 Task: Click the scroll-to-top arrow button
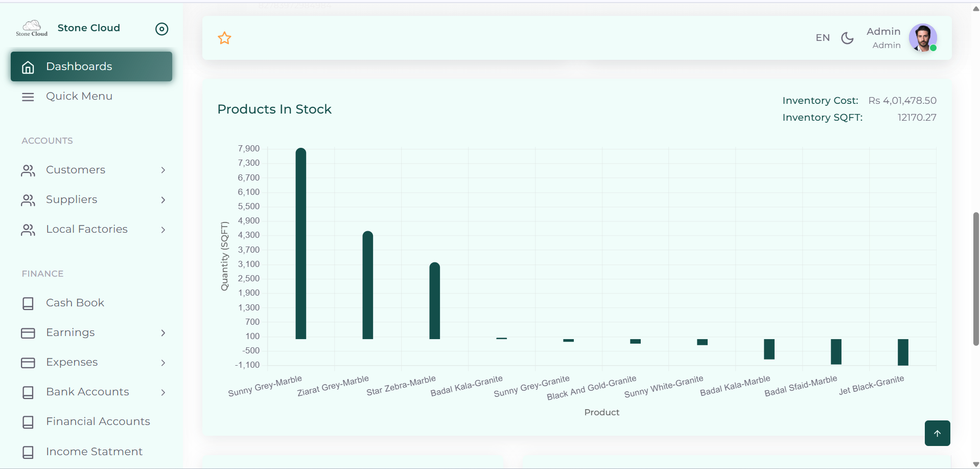coord(937,433)
